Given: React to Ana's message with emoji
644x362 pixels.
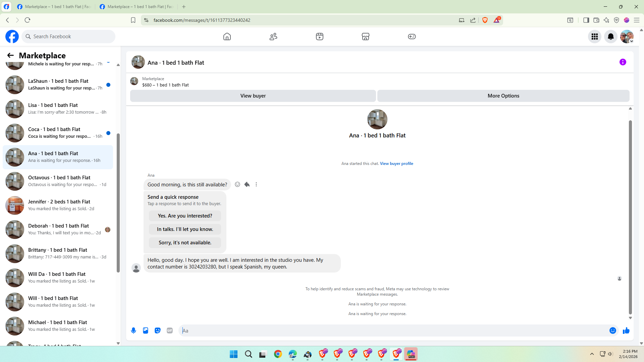Looking at the screenshot, I should pos(237,184).
